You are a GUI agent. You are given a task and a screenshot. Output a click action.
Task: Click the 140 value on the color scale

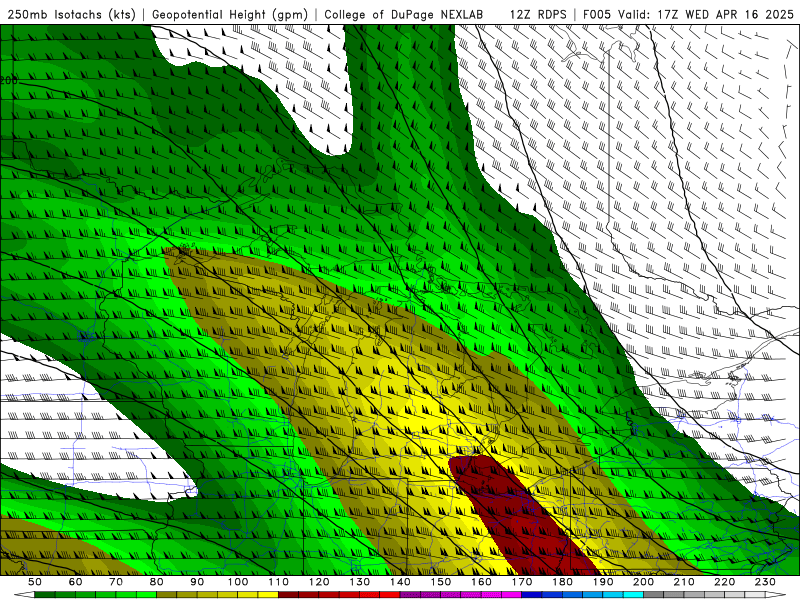pos(400,582)
